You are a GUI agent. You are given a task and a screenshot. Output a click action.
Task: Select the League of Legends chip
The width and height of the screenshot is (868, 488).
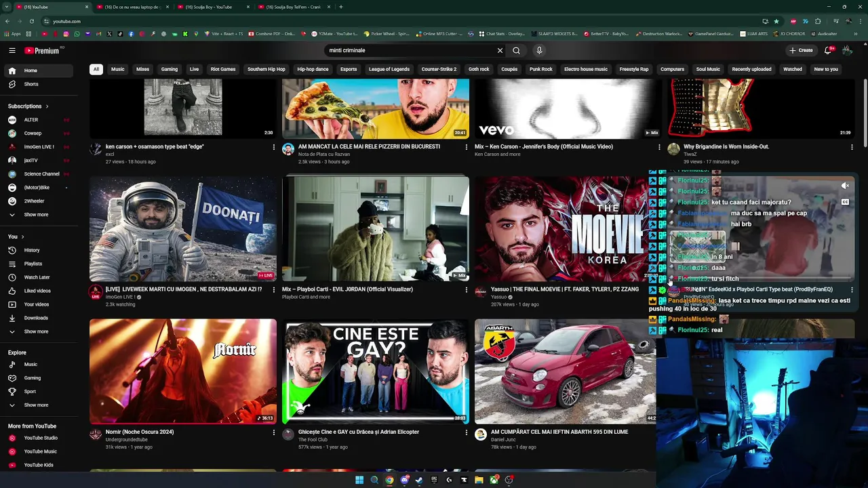389,69
